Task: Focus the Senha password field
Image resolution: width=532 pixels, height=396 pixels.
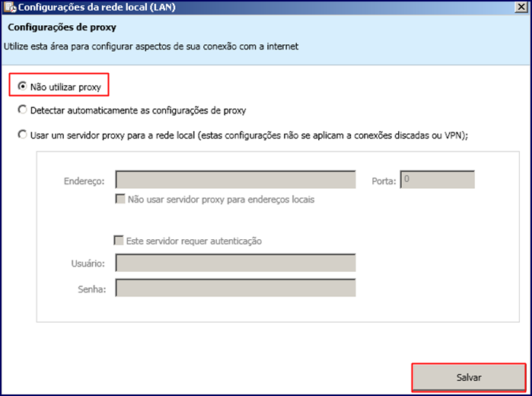Action: [235, 288]
